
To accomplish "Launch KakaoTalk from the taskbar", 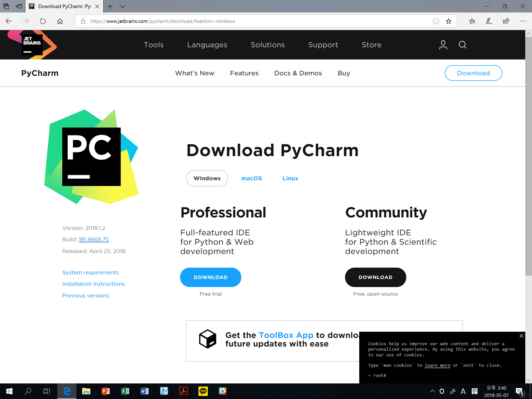I will 203,391.
